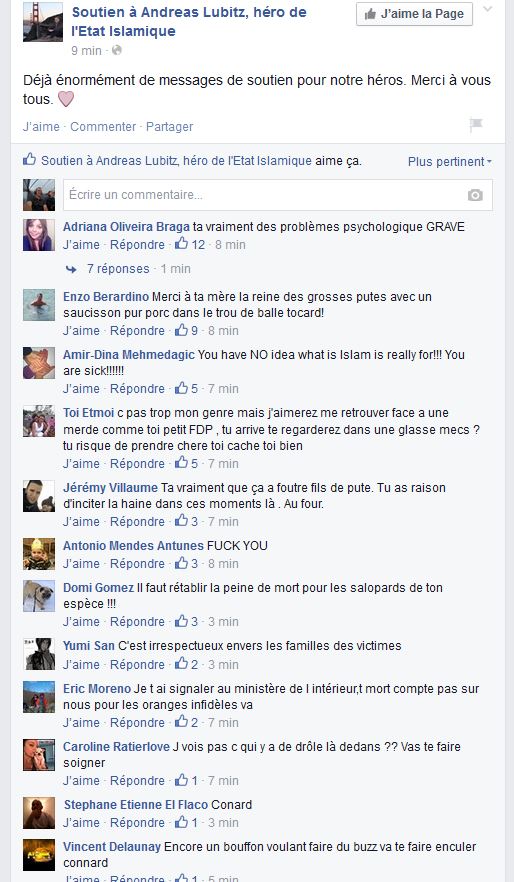The width and height of the screenshot is (514, 882).
Task: Toggle J'aime on Yumi San's comment
Action: tap(81, 664)
